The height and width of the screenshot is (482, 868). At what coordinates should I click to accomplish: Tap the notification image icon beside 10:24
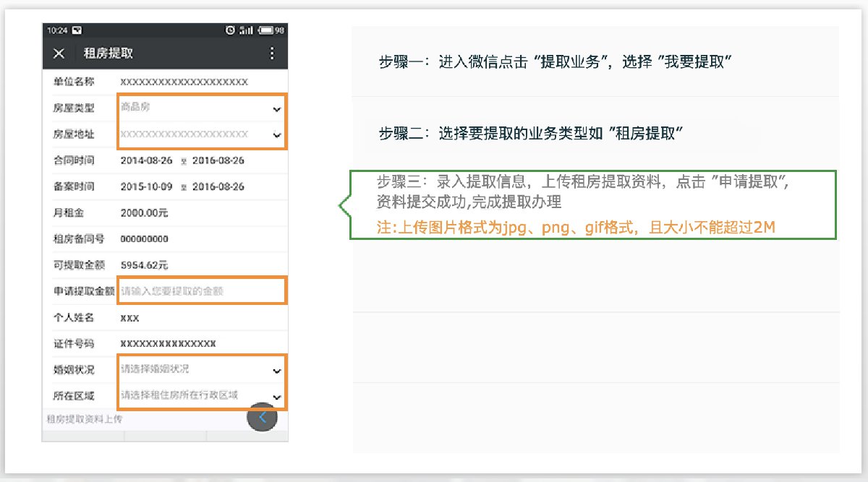[x=77, y=30]
